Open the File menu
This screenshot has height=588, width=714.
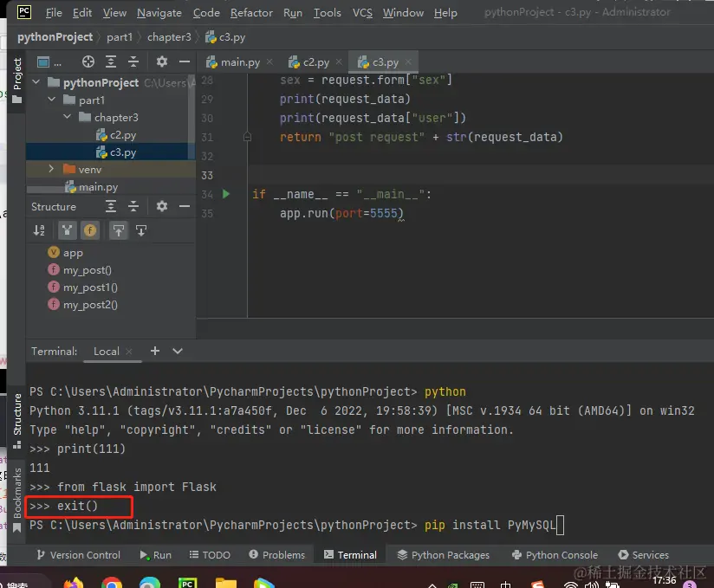click(x=54, y=13)
